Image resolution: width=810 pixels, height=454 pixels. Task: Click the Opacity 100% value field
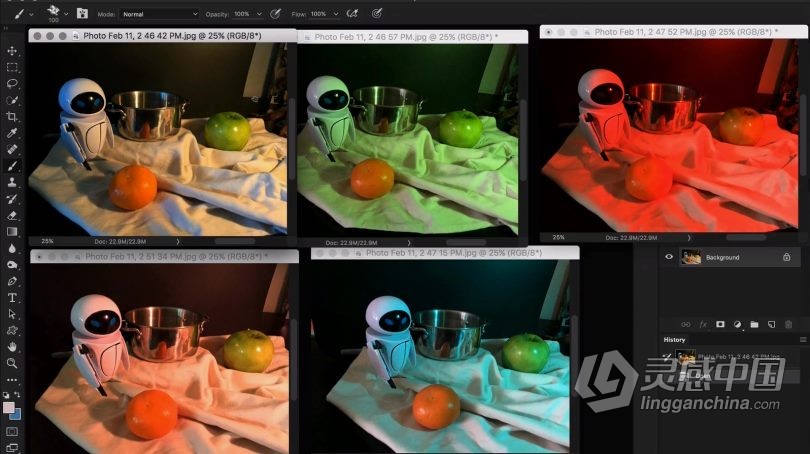[x=242, y=14]
